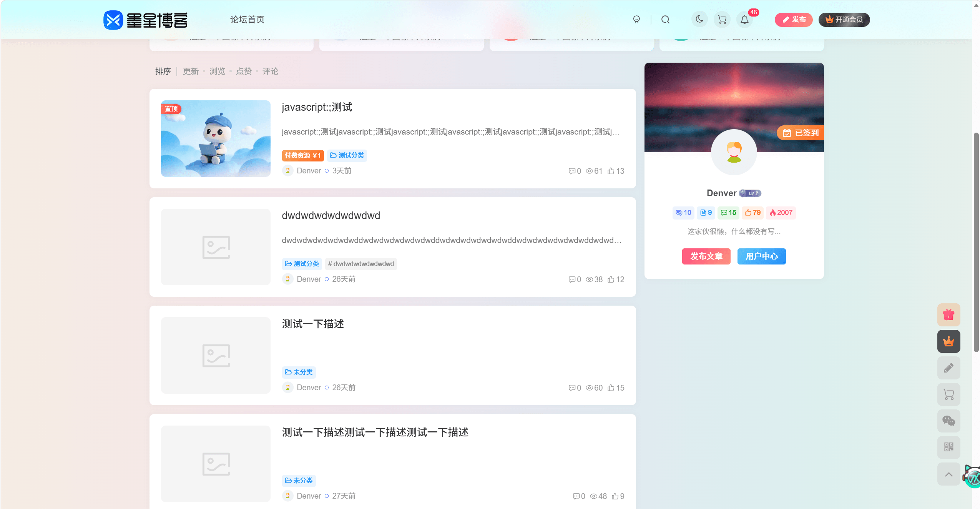The height and width of the screenshot is (509, 980).
Task: Sort posts by 更新
Action: coord(191,72)
